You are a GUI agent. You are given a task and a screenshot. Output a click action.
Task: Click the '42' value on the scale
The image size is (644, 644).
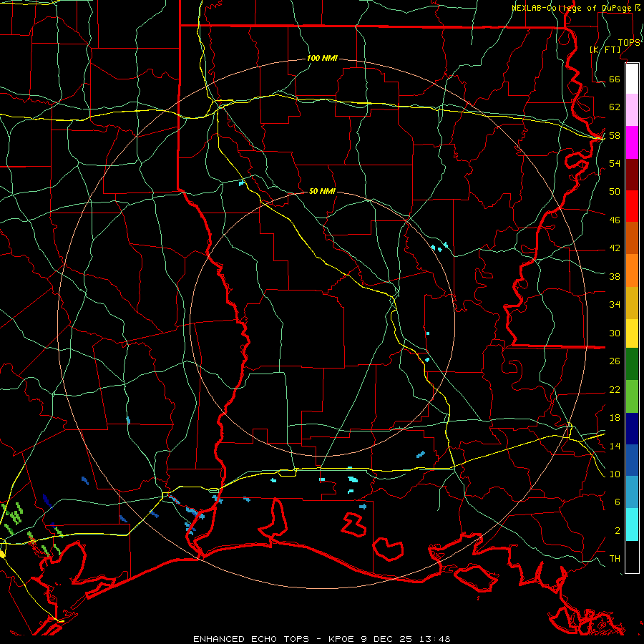point(615,248)
